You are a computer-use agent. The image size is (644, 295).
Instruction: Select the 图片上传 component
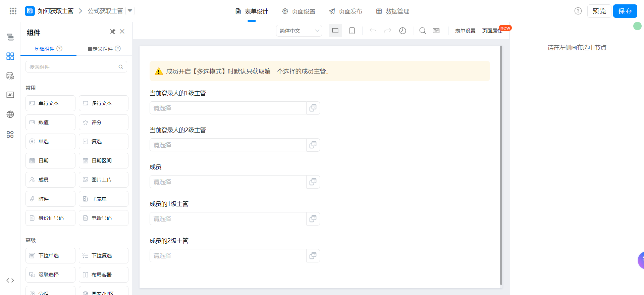[104, 180]
